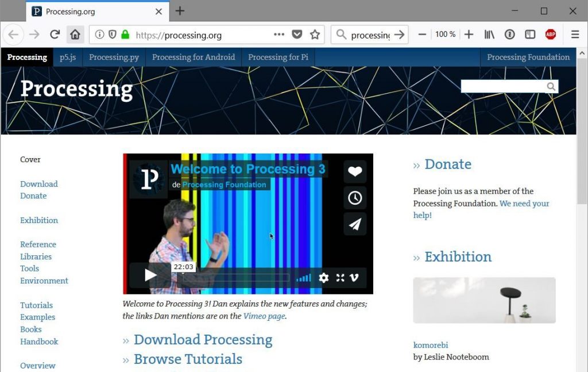This screenshot has width=588, height=372.
Task: Open video settings gear icon
Action: coord(324,278)
